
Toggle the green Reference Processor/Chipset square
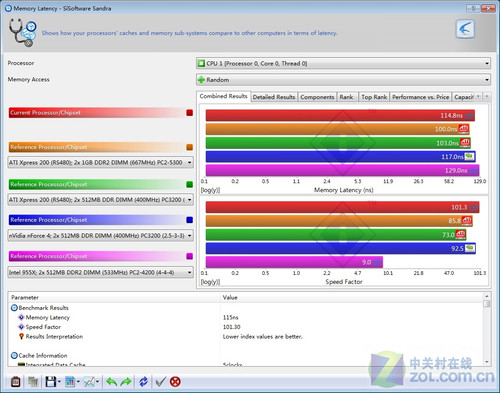click(x=190, y=184)
